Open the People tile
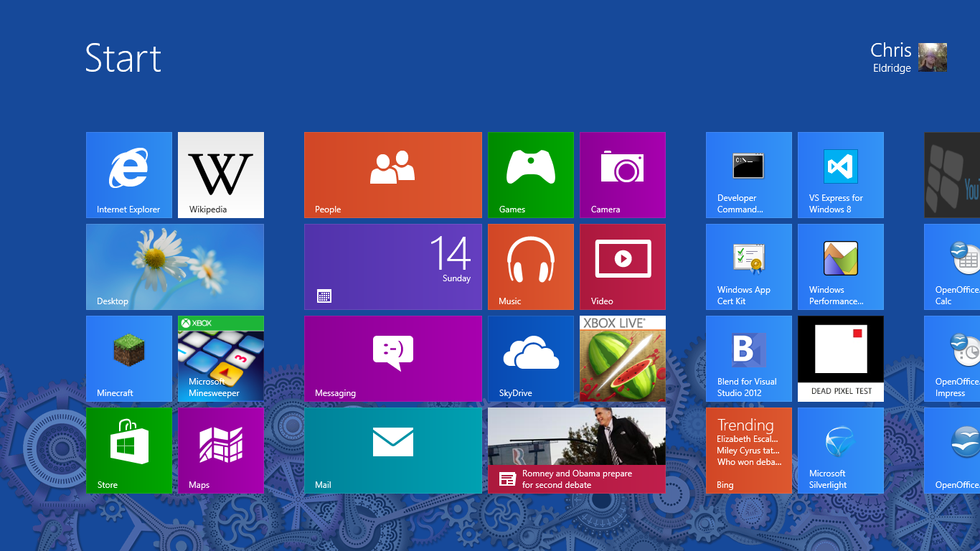 coord(393,175)
